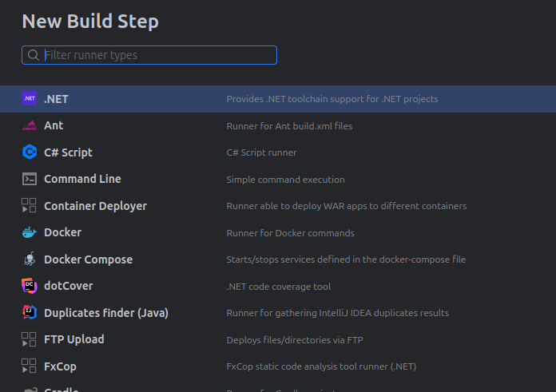Select the .NET runner type
556x392 pixels.
coord(56,99)
